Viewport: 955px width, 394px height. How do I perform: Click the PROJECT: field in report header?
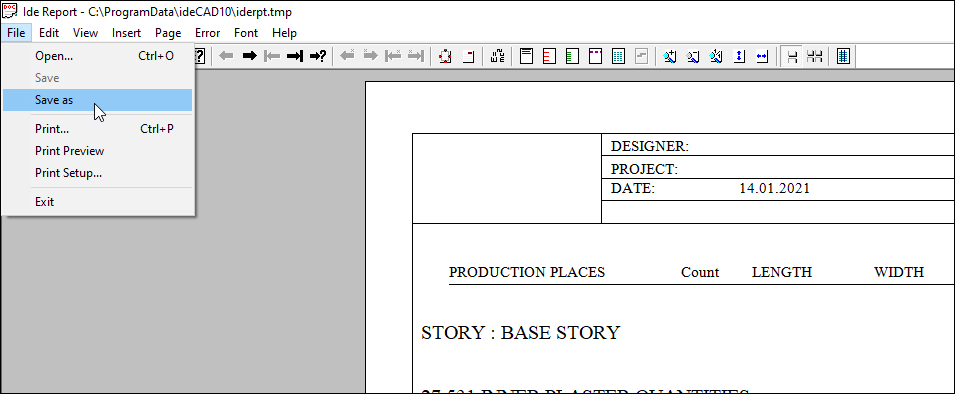(644, 169)
